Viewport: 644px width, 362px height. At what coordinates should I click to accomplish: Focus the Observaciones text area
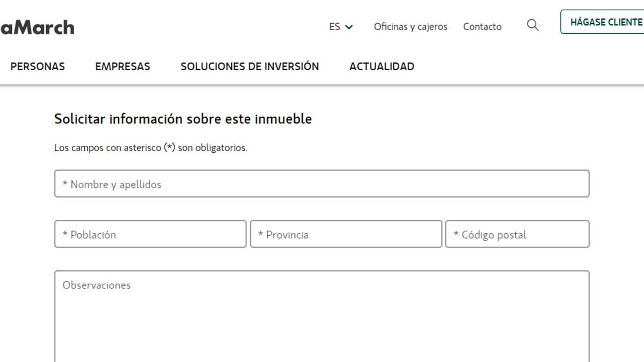(x=322, y=311)
